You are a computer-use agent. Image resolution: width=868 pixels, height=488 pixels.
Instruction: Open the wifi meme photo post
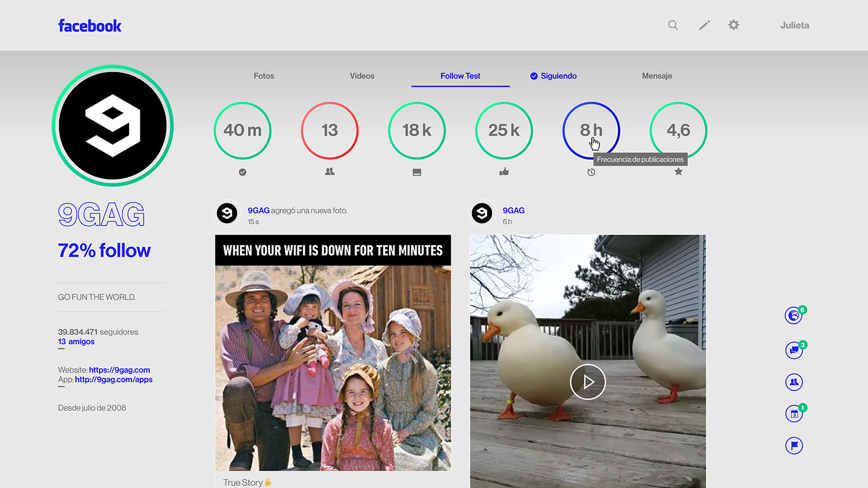pyautogui.click(x=333, y=352)
